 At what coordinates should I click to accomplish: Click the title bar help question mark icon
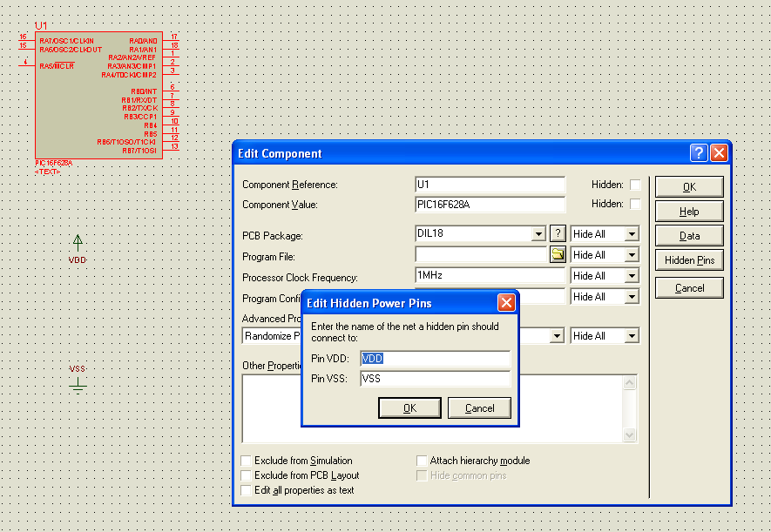(x=698, y=153)
